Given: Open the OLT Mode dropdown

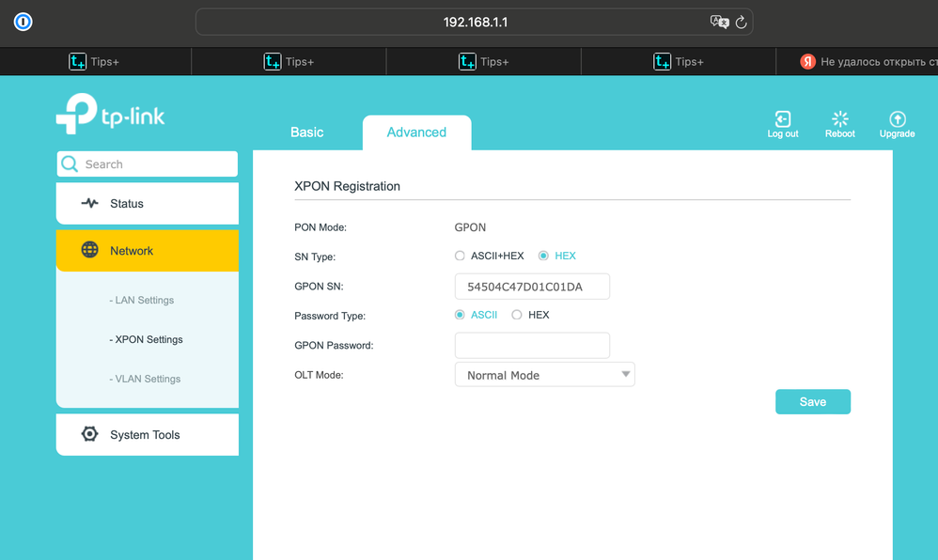Looking at the screenshot, I should point(544,375).
